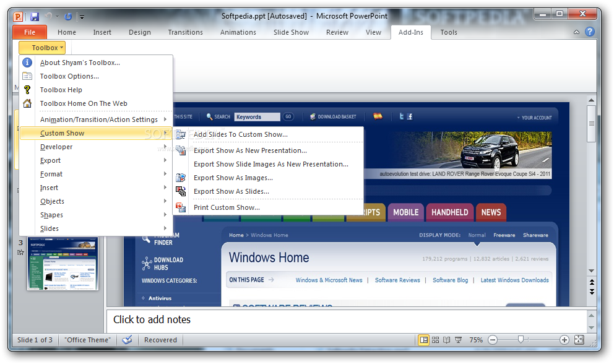Viewport: 614px width, 364px height.
Task: Open the File tab
Action: [30, 32]
